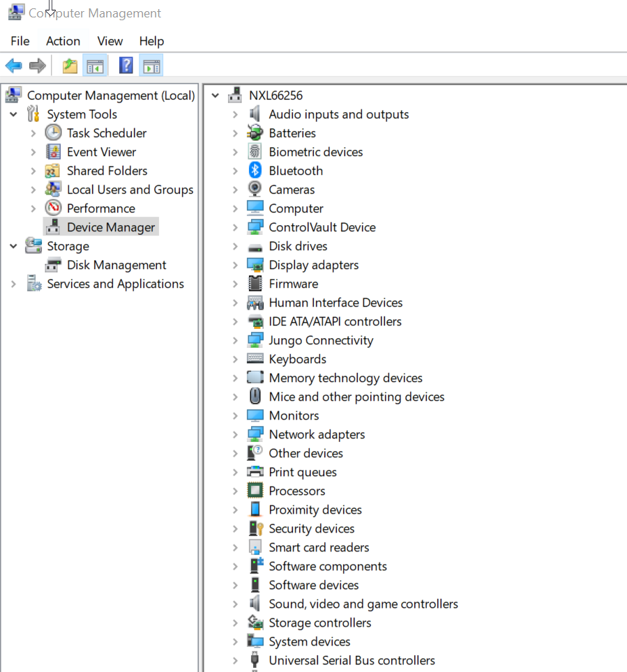627x672 pixels.
Task: Toggle the Show/Hide Console Tree icon
Action: (x=95, y=66)
